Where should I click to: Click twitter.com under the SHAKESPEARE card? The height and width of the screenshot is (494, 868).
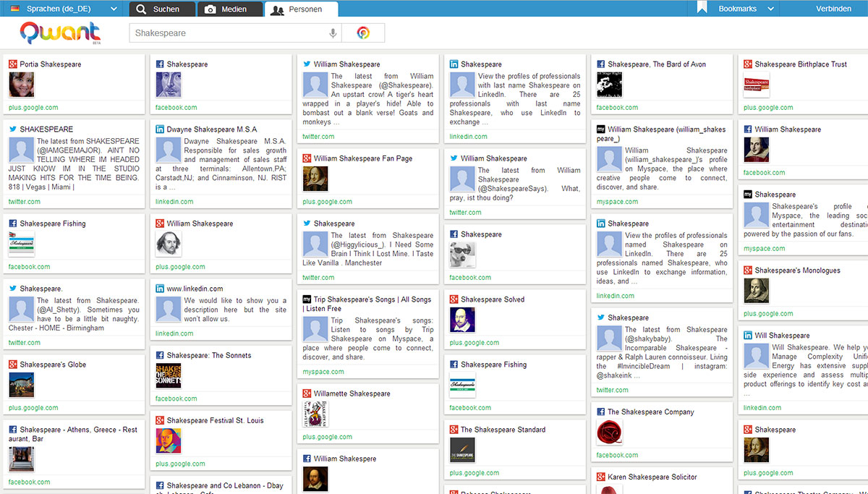25,202
